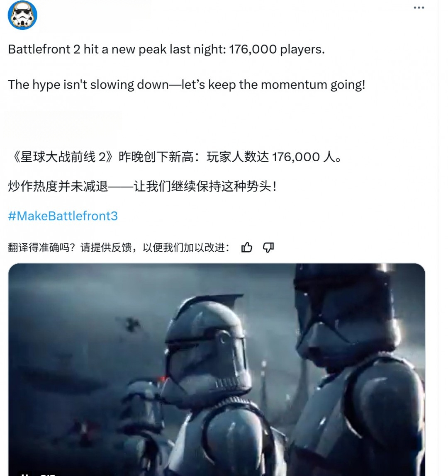Click the Chinese line containing 176,000 人
This screenshot has width=448, height=476.
(x=176, y=157)
